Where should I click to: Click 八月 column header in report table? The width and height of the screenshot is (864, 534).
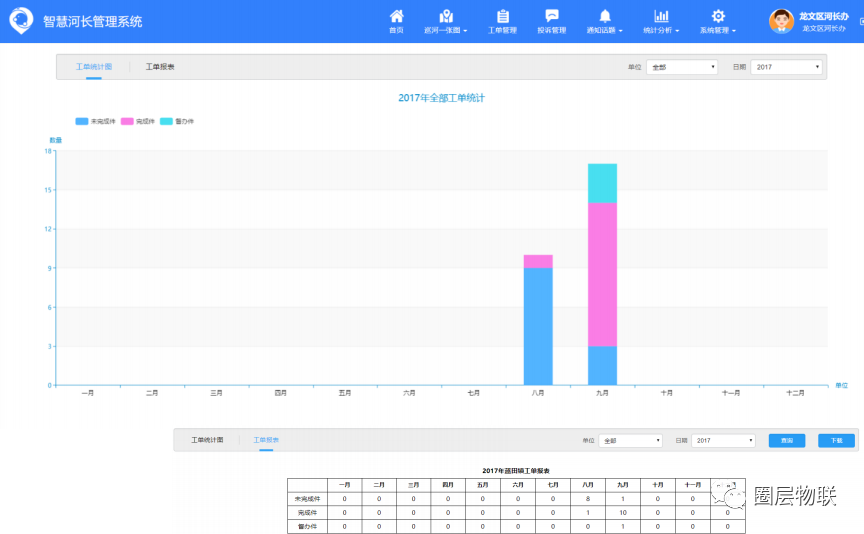(x=588, y=485)
